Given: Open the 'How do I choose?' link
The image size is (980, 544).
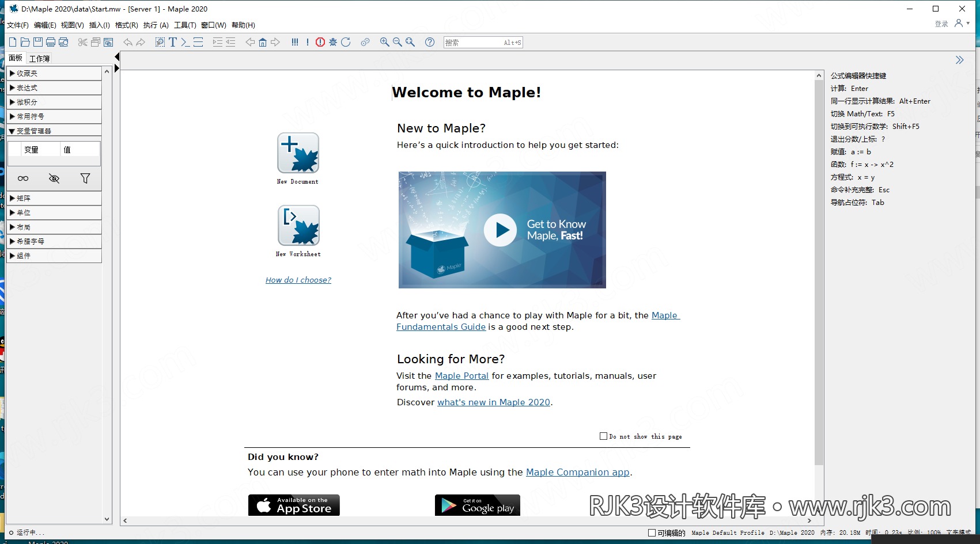Looking at the screenshot, I should click(298, 280).
